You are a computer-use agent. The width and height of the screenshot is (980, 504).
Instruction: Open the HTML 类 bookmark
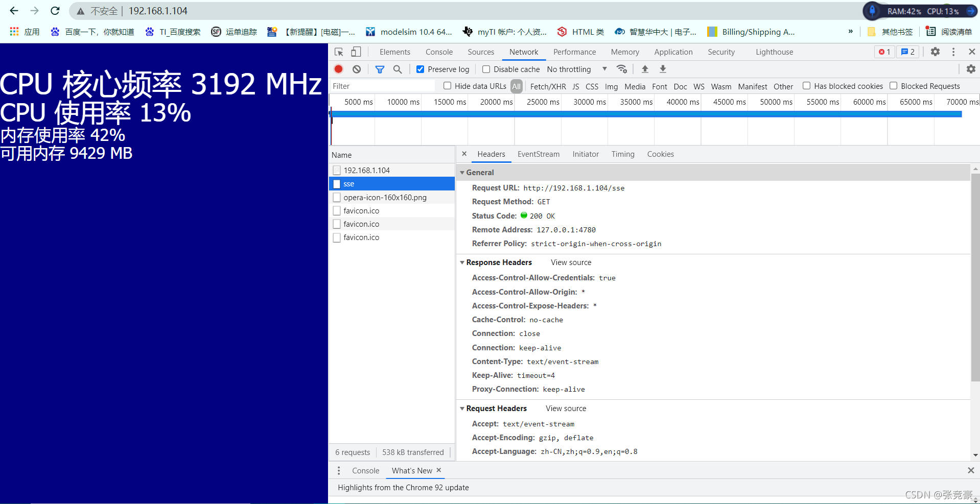(580, 32)
